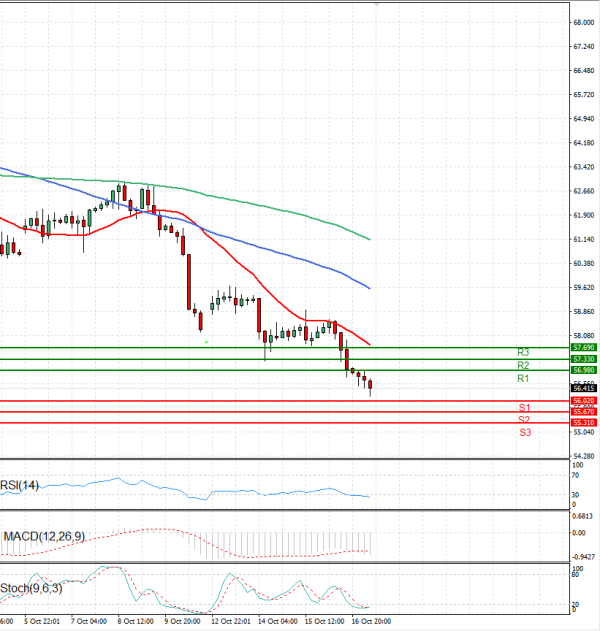Image resolution: width=600 pixels, height=631 pixels.
Task: Click the current price tag 56.415
Action: point(583,387)
